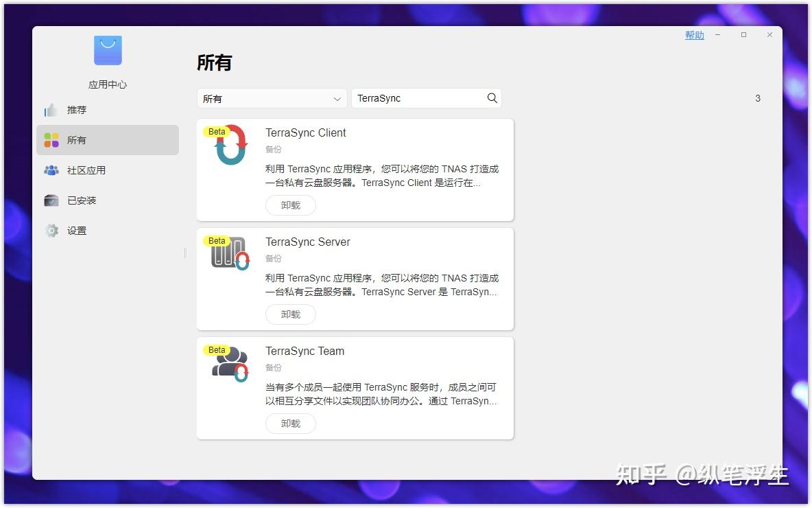Click 卸载 for TerraSync Client
This screenshot has width=812, height=508.
pos(290,205)
